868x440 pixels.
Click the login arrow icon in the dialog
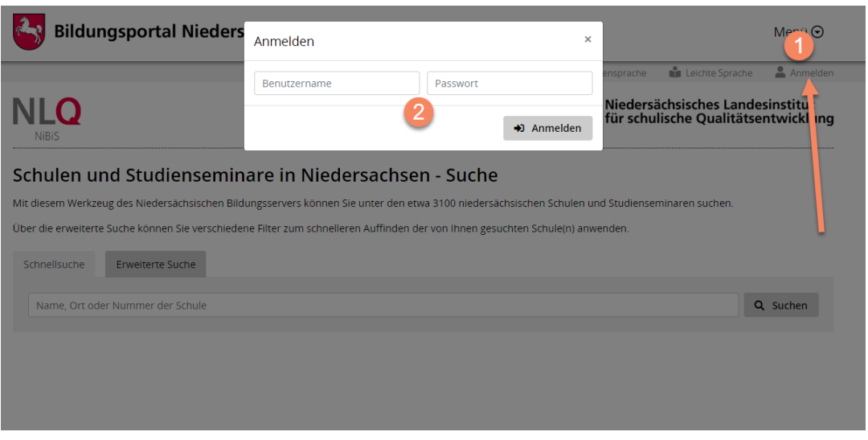(519, 129)
